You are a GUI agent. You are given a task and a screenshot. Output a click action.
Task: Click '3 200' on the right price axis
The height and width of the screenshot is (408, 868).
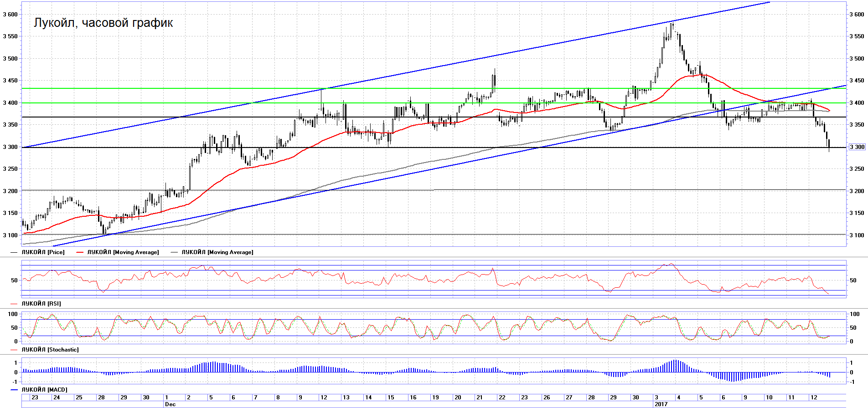pyautogui.click(x=857, y=191)
